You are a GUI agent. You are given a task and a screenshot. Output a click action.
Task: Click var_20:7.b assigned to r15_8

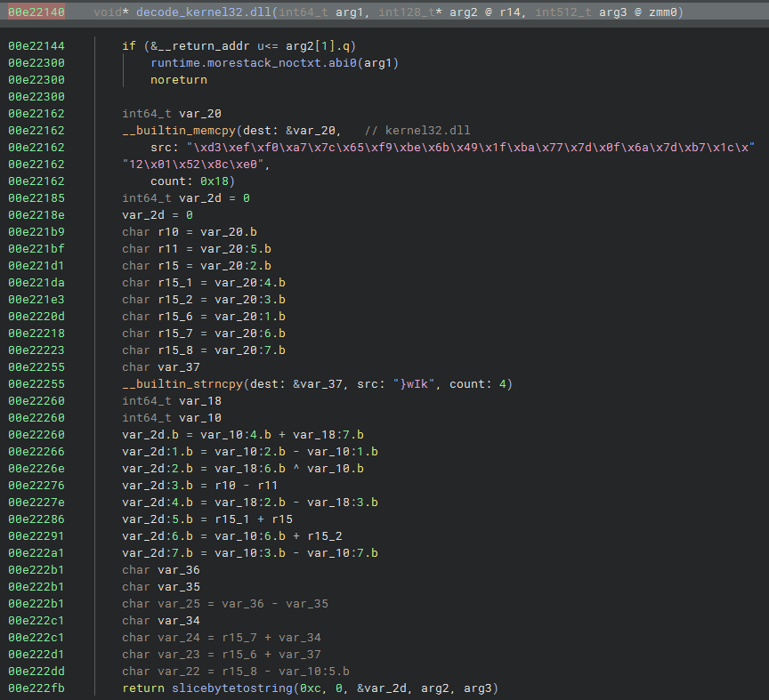tap(249, 350)
